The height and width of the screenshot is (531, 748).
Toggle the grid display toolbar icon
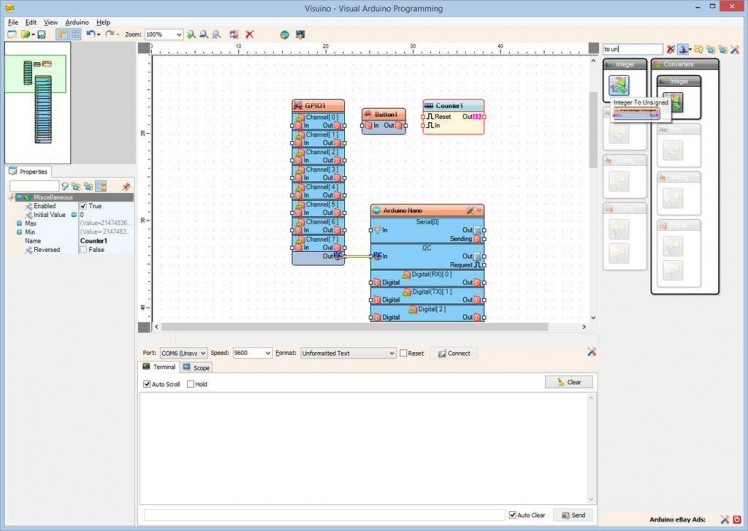(x=75, y=34)
